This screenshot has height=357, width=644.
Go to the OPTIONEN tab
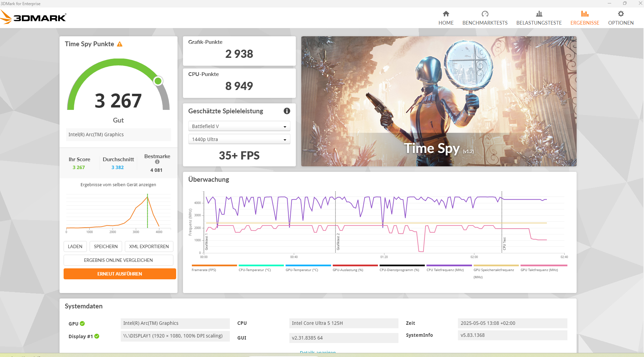[x=621, y=18]
